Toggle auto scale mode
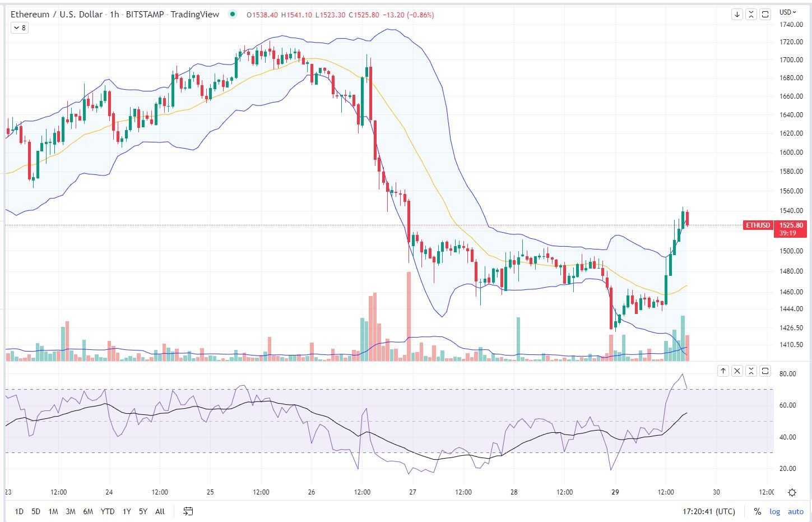This screenshot has height=522, width=812. tap(795, 511)
